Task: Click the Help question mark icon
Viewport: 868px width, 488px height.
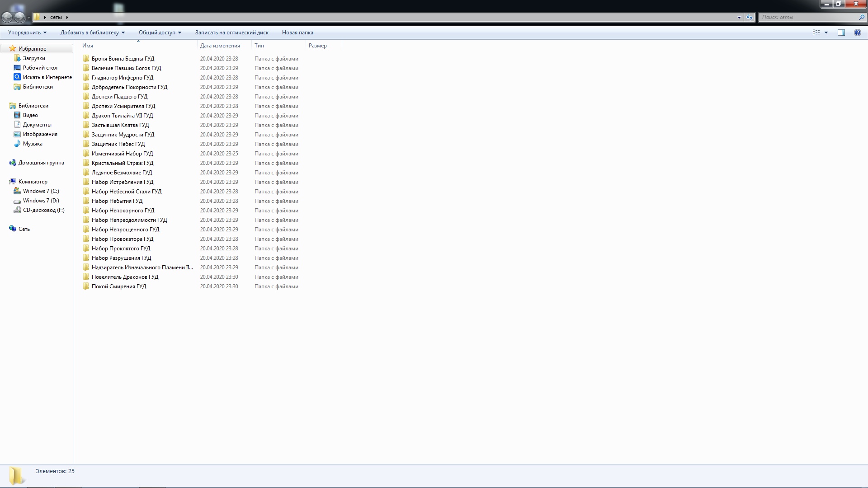Action: pyautogui.click(x=857, y=33)
